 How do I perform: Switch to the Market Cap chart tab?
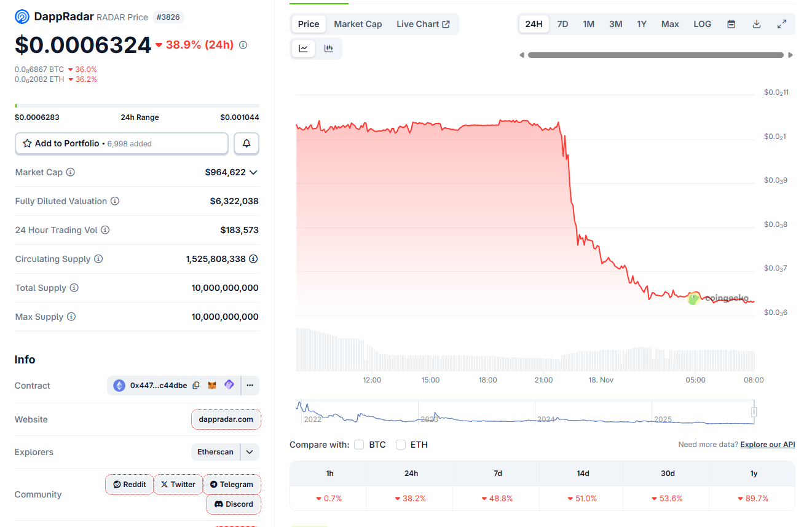pyautogui.click(x=358, y=23)
